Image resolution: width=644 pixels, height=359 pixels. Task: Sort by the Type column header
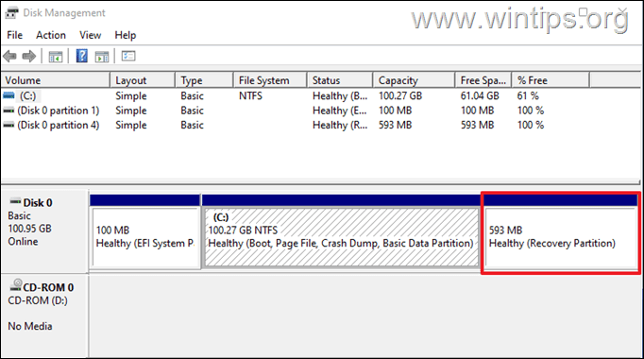tap(204, 80)
